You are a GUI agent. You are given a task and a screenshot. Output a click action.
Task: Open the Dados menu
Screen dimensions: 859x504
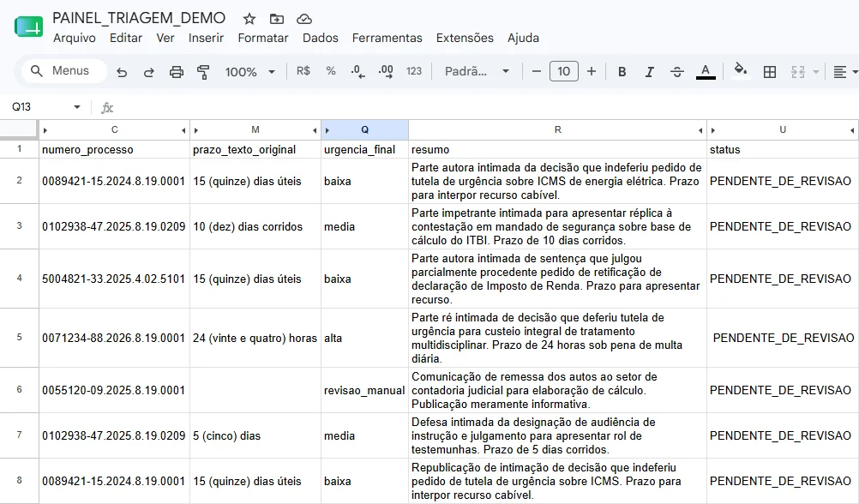click(320, 38)
